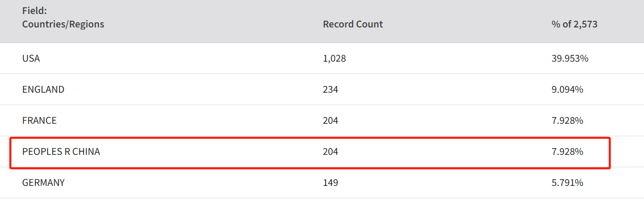Click the % of 2,573 column header
The height and width of the screenshot is (203, 644).
point(575,24)
